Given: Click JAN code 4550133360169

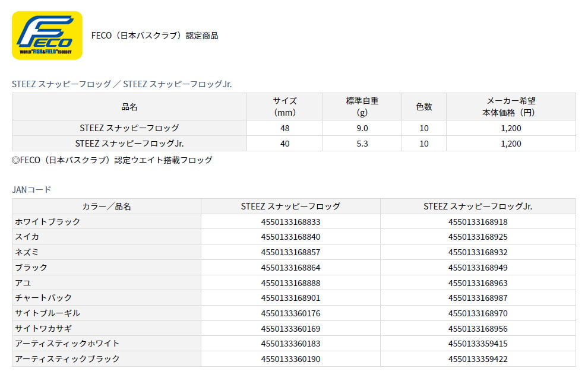Looking at the screenshot, I should [290, 329].
